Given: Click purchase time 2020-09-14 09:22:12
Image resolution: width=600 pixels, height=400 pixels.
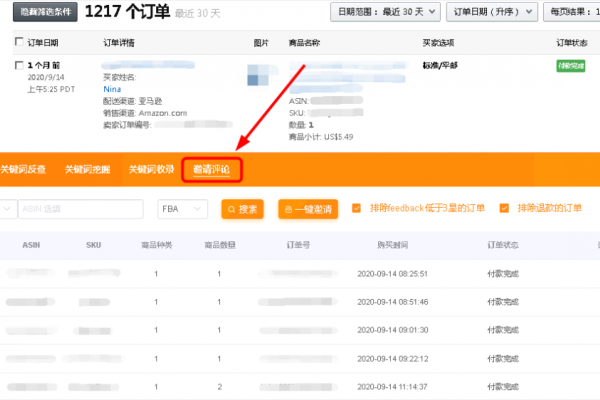Looking at the screenshot, I should tap(392, 359).
